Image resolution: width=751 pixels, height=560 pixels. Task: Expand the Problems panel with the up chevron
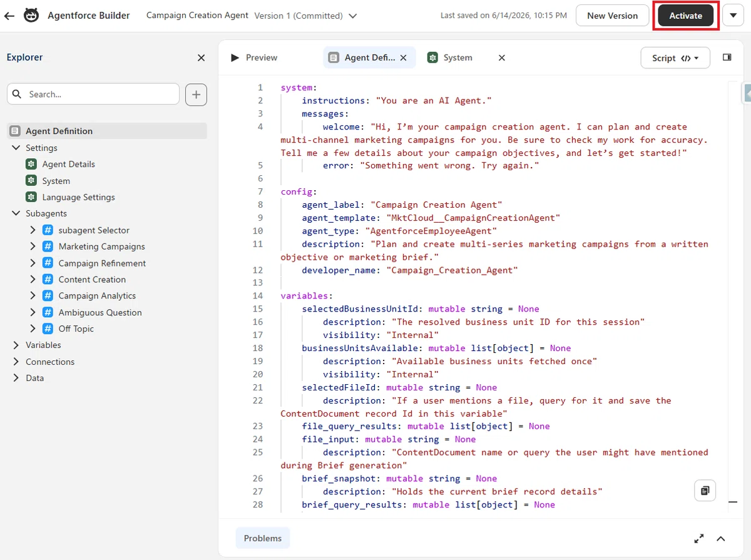(720, 539)
